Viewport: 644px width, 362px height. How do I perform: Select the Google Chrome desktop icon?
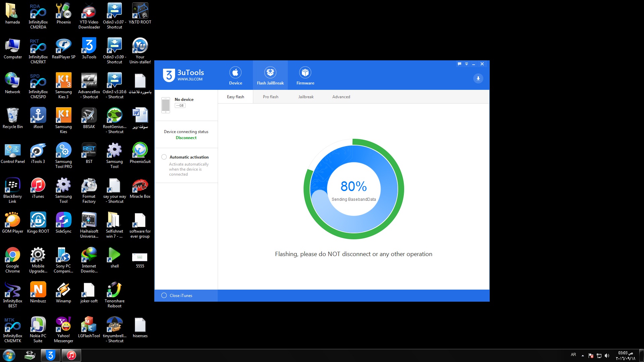point(13,259)
